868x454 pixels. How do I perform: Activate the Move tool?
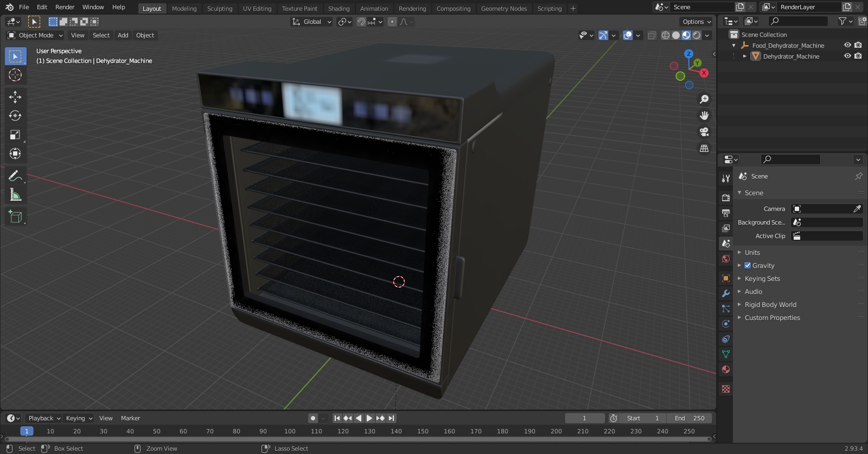(x=15, y=97)
